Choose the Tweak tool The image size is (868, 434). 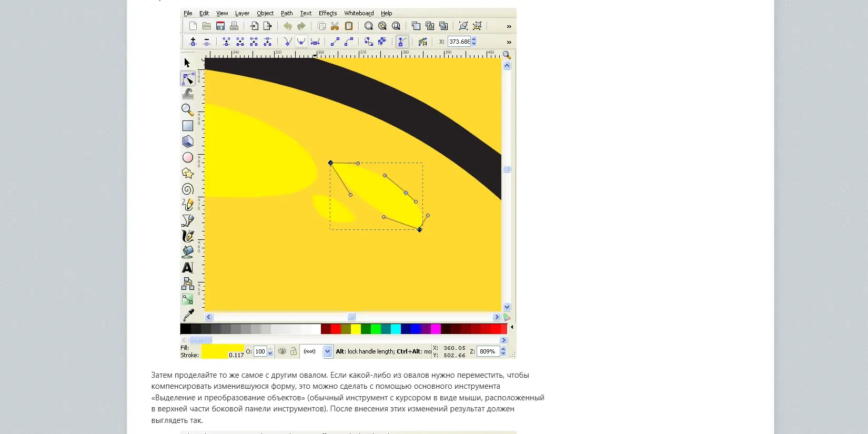(188, 94)
